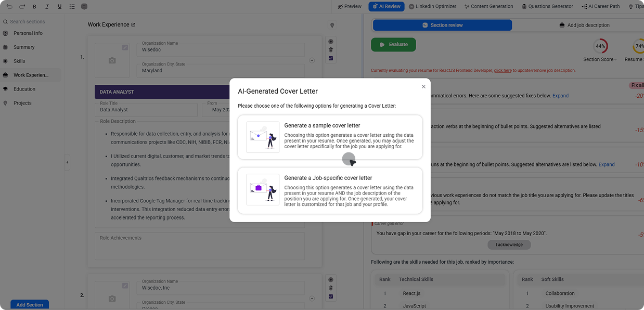Toggle italic formatting in the editor toolbar
Image resolution: width=644 pixels, height=310 pixels.
(47, 6)
